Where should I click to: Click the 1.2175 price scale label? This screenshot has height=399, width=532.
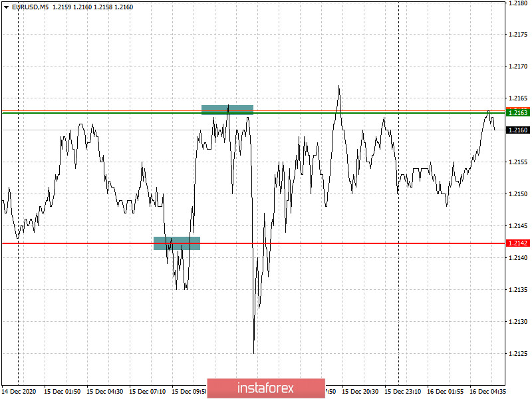tap(518, 35)
